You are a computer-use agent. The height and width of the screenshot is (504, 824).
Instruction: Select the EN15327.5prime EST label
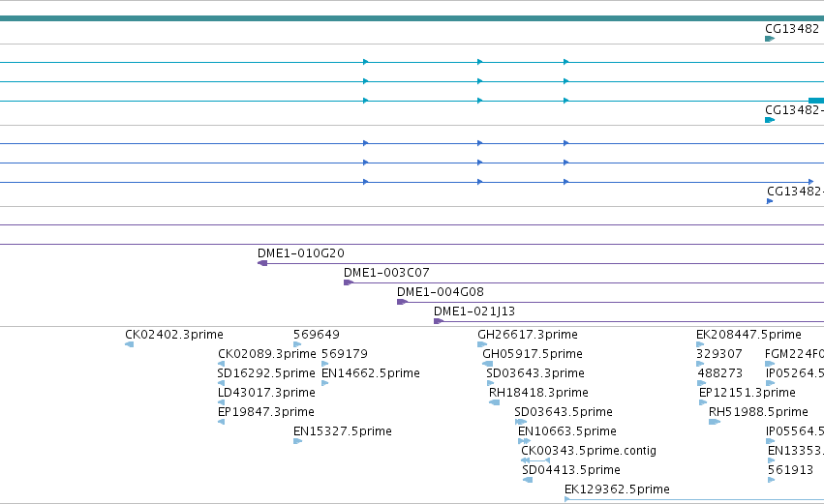click(x=343, y=431)
